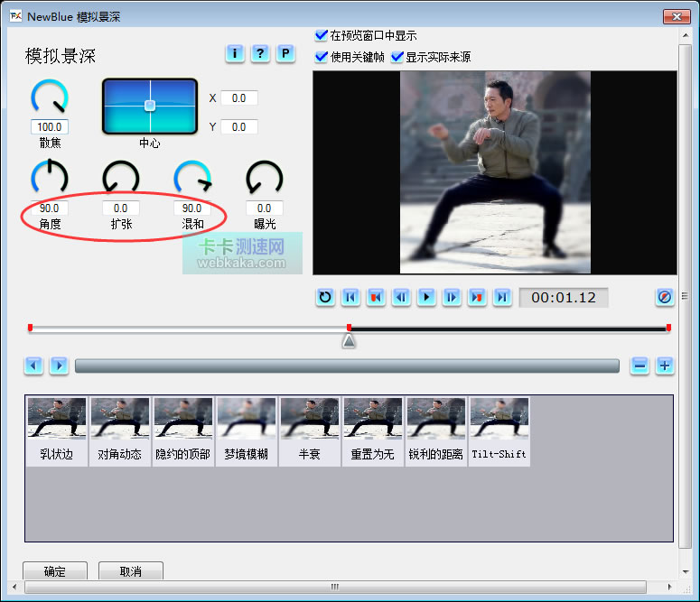Screen dimensions: 700x602
Task: Click the 散焦 value input field
Action: [x=50, y=127]
